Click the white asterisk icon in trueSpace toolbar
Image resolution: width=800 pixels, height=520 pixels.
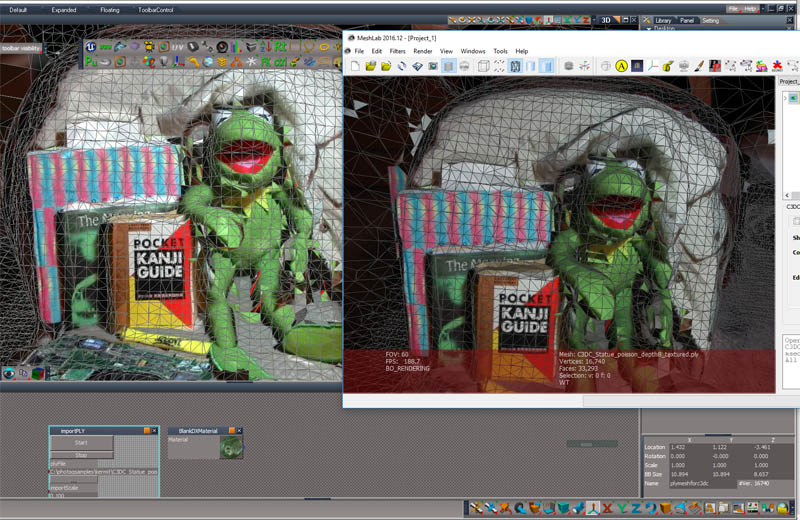click(251, 62)
